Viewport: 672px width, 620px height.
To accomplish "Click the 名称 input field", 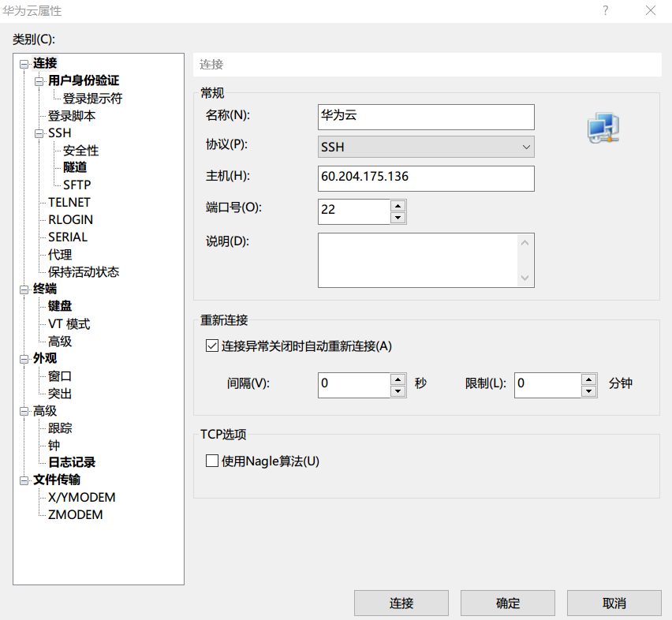I will tap(426, 117).
